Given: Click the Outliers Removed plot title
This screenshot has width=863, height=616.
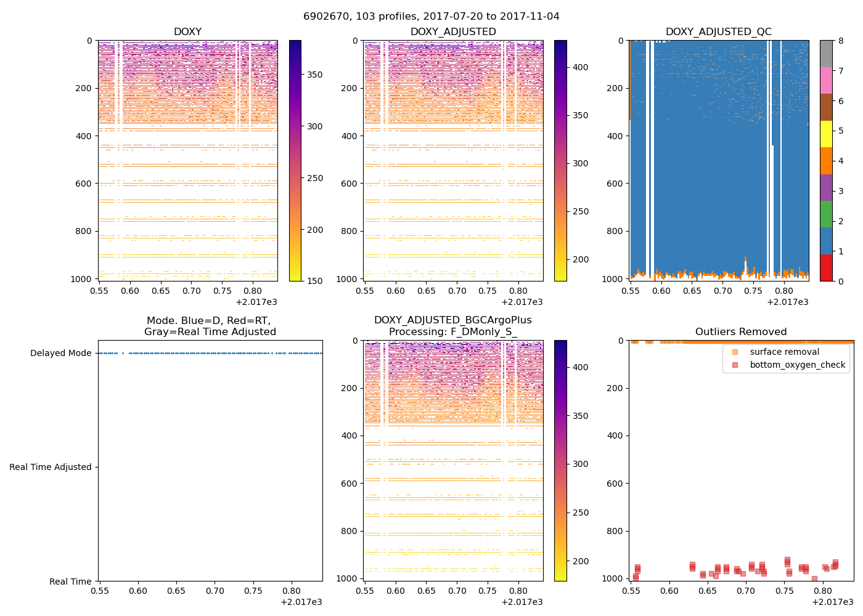Looking at the screenshot, I should tap(741, 331).
